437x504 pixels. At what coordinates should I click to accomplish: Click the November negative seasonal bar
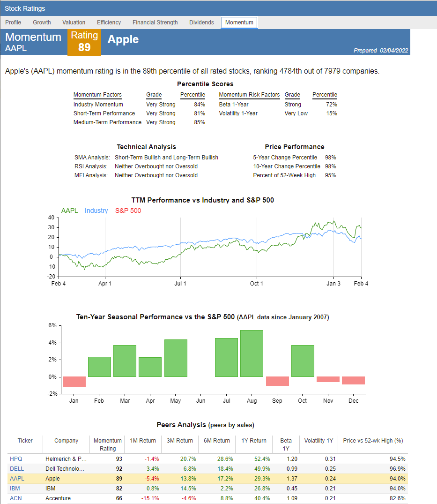coord(328,379)
